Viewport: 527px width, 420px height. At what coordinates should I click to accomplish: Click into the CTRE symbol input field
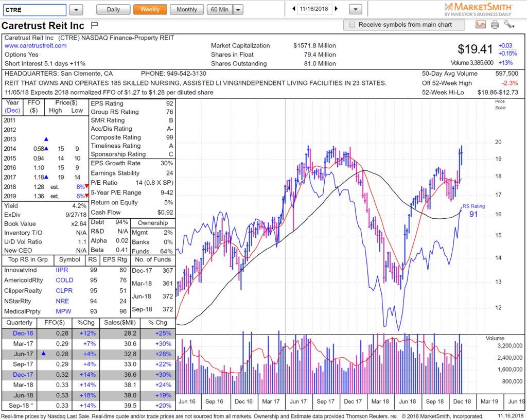[34, 10]
